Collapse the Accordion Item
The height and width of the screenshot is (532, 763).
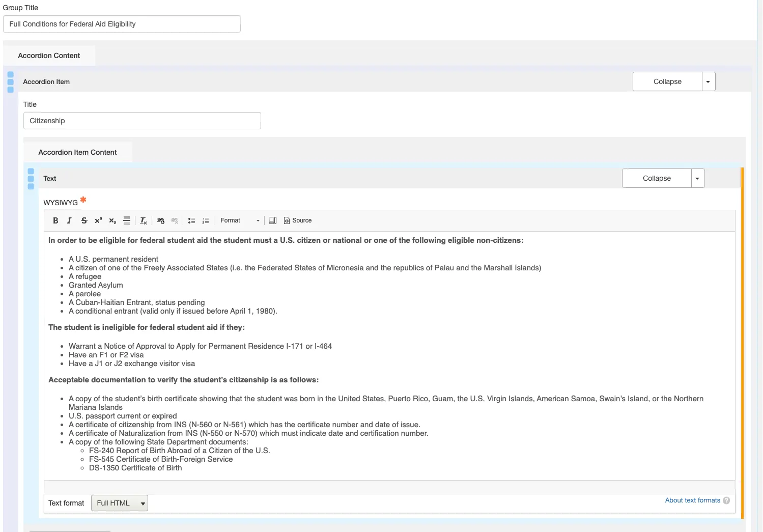(667, 81)
